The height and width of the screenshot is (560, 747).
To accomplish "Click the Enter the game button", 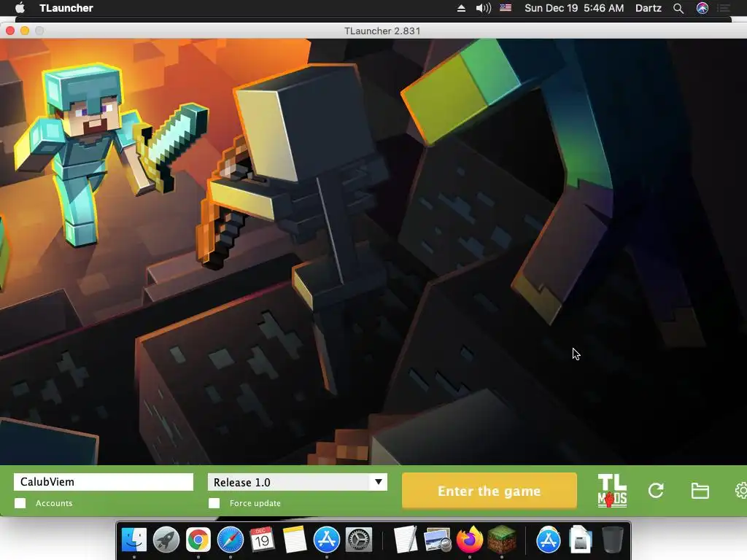I will (489, 491).
